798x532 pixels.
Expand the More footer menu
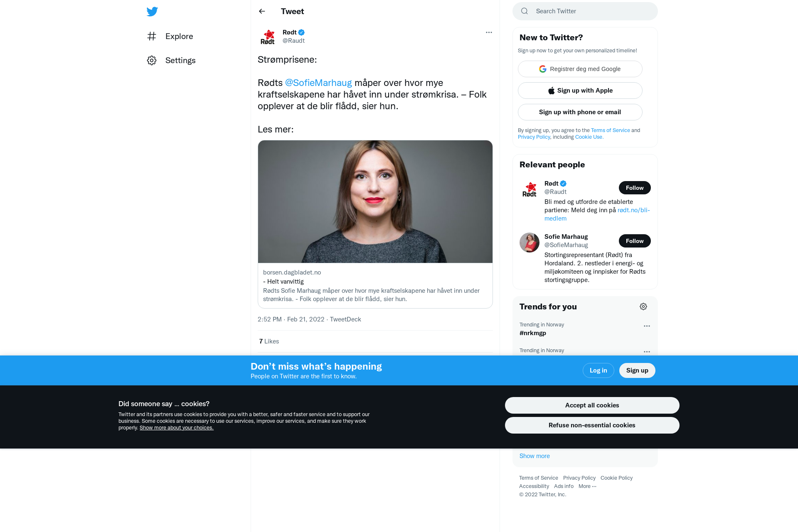(587, 486)
